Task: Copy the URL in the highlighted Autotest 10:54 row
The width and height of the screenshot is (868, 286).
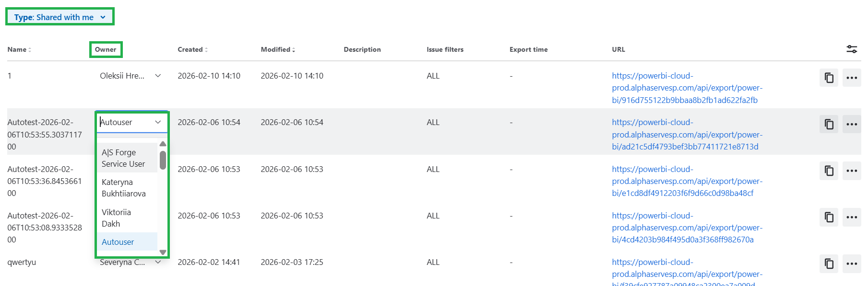Action: click(829, 124)
